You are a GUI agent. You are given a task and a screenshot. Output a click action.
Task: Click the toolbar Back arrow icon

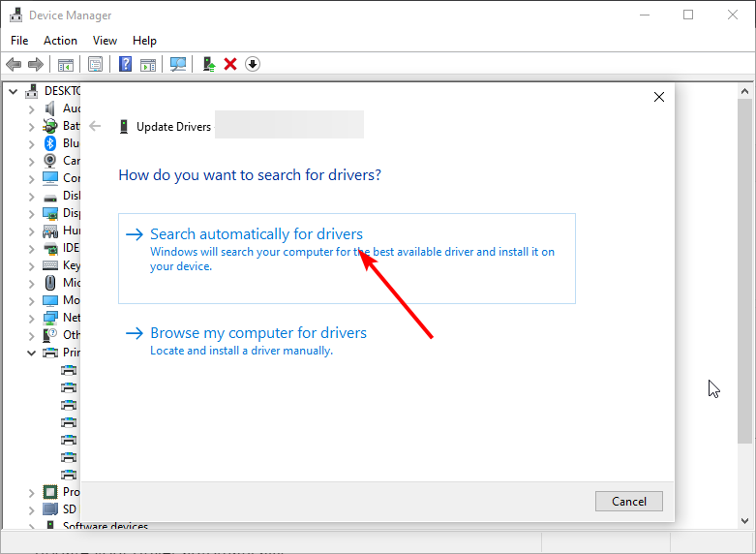tap(14, 64)
